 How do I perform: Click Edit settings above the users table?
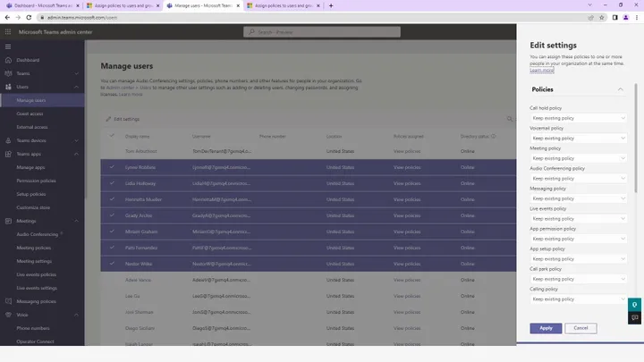click(x=123, y=119)
